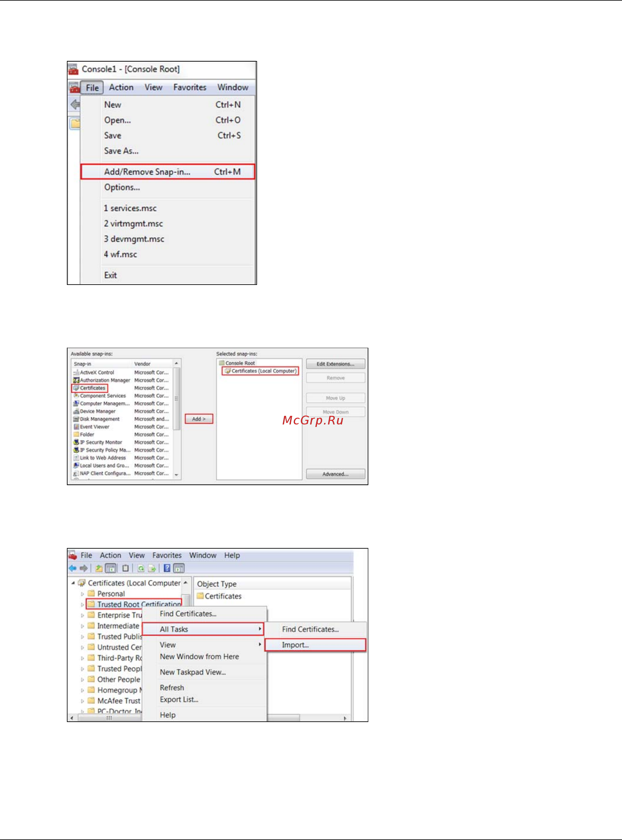Collapse the Certificates (Local Computer) tree node
This screenshot has width=622, height=840.
coord(73,583)
